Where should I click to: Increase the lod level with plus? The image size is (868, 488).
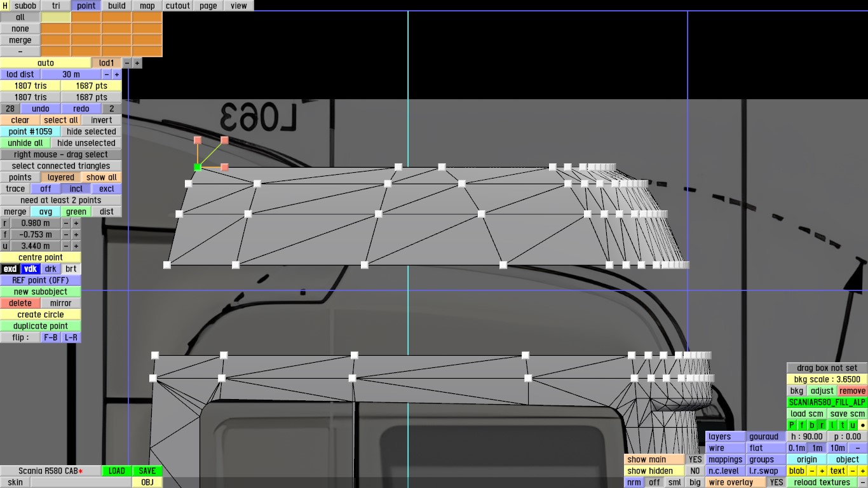pos(137,63)
